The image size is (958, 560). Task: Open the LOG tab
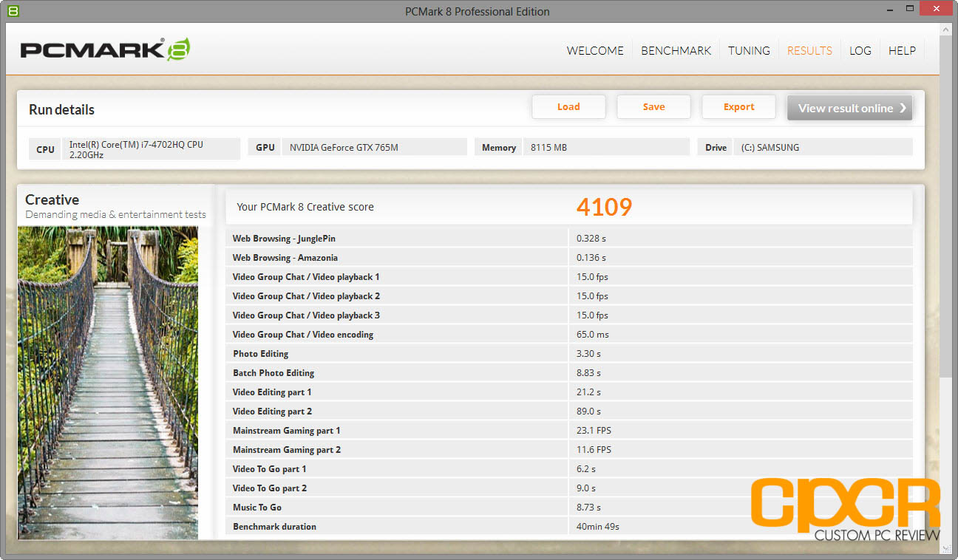click(860, 51)
